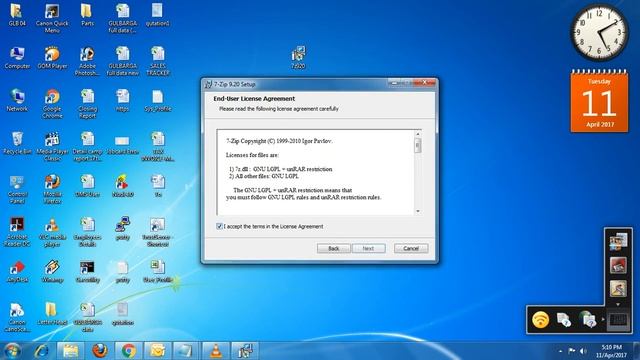Close the 7-Zip 9.20 Setup window

(x=424, y=82)
